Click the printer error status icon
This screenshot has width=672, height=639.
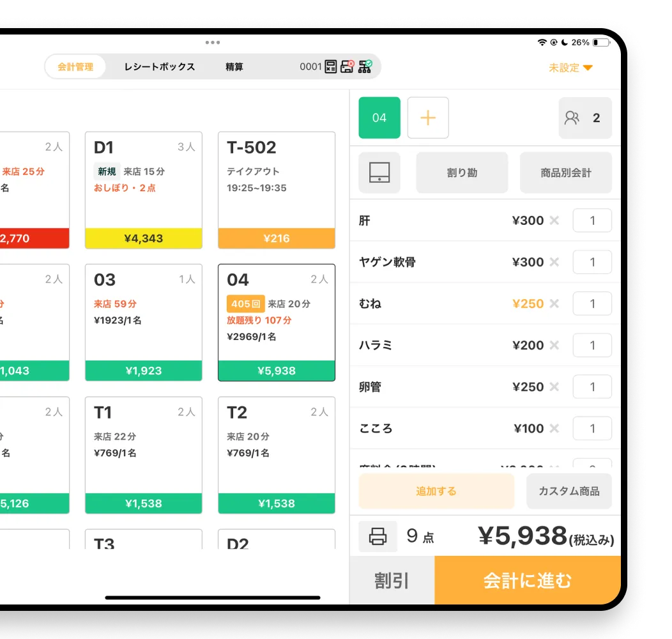[347, 66]
